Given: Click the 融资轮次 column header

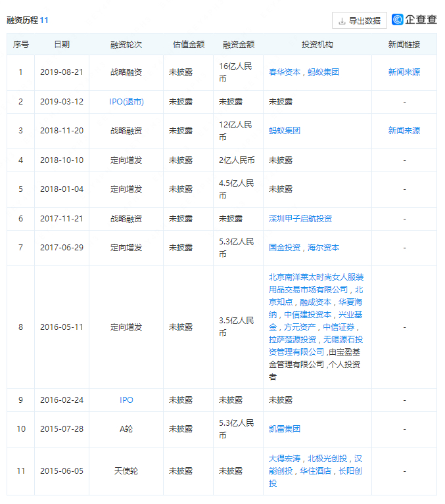Looking at the screenshot, I should coord(126,45).
